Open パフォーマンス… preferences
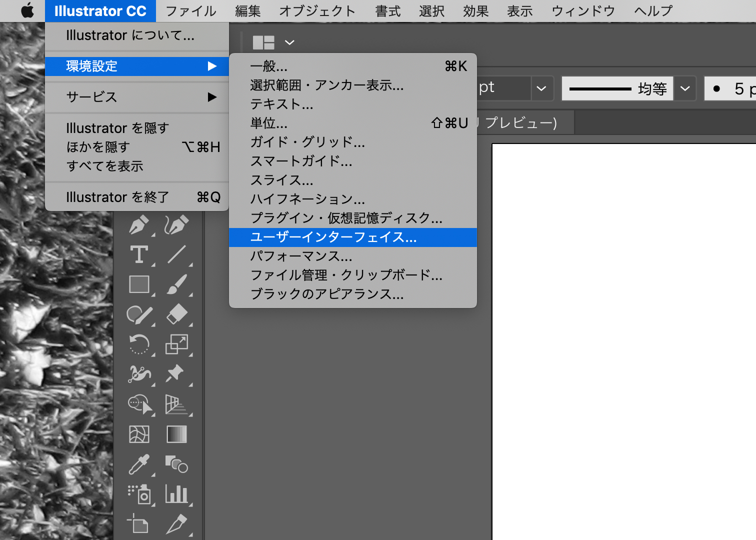The image size is (756, 540). (353, 256)
